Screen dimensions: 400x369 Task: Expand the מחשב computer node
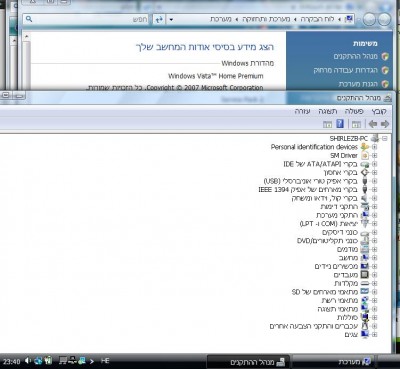click(374, 258)
